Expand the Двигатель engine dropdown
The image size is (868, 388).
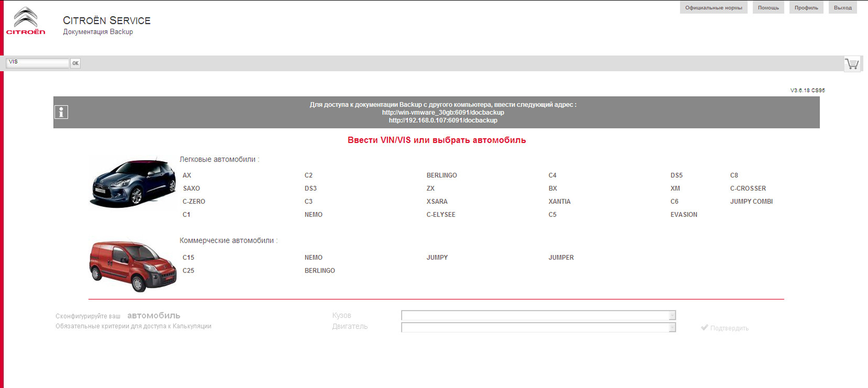pos(538,327)
